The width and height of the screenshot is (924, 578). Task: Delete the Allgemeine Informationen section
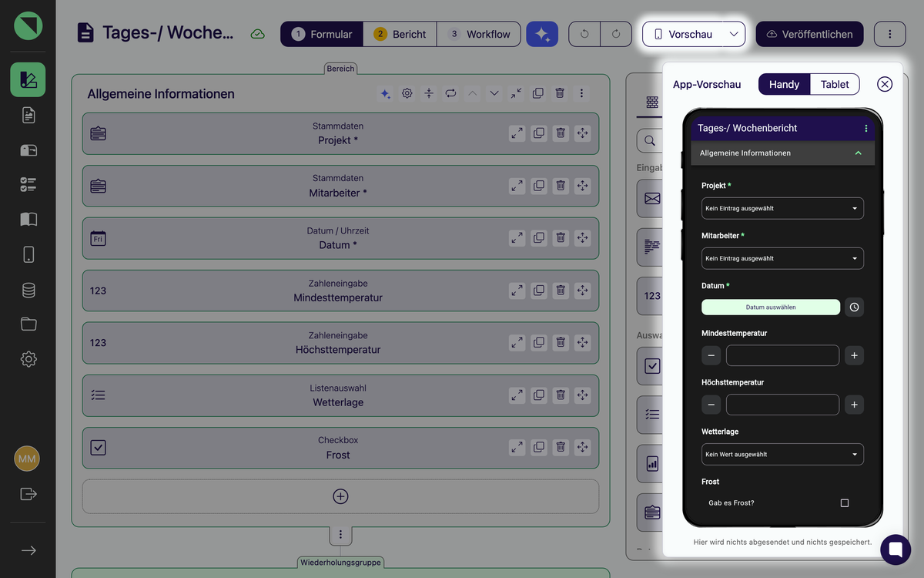[560, 93]
